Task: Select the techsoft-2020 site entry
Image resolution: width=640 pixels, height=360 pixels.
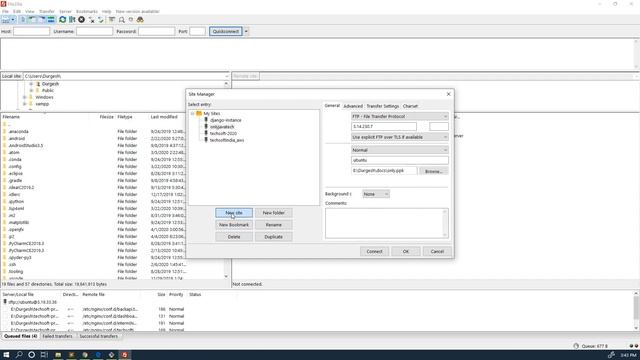Action: (223, 133)
